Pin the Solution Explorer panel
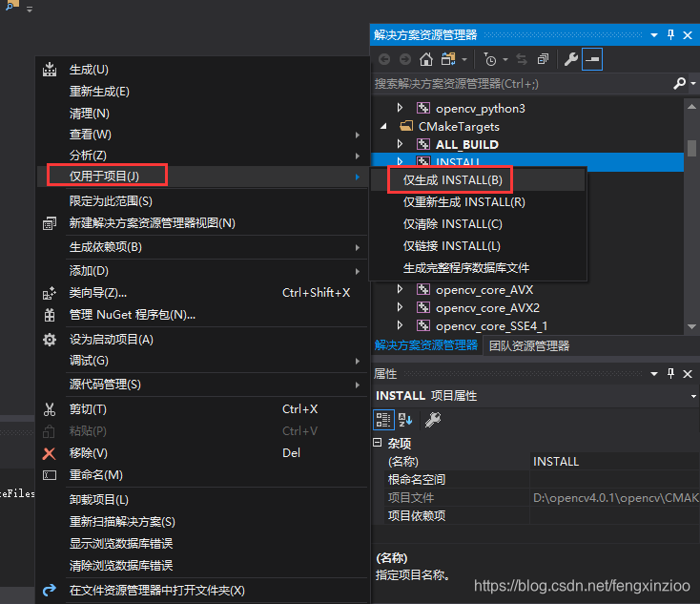Image resolution: width=700 pixels, height=604 pixels. 670,35
